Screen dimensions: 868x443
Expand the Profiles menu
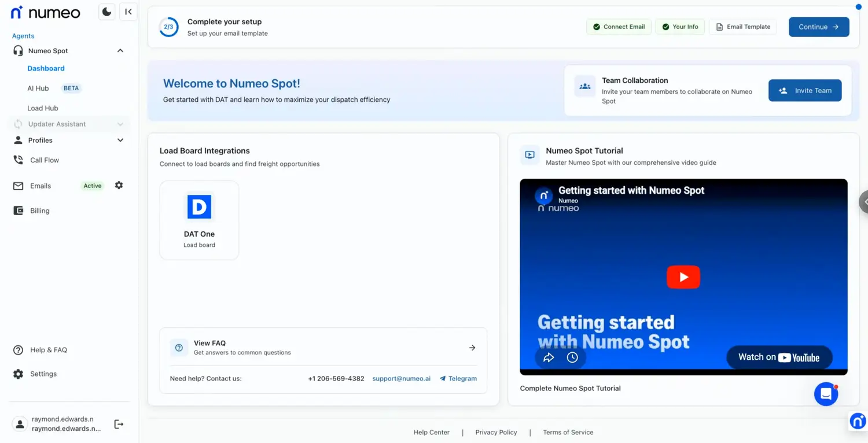coord(120,140)
